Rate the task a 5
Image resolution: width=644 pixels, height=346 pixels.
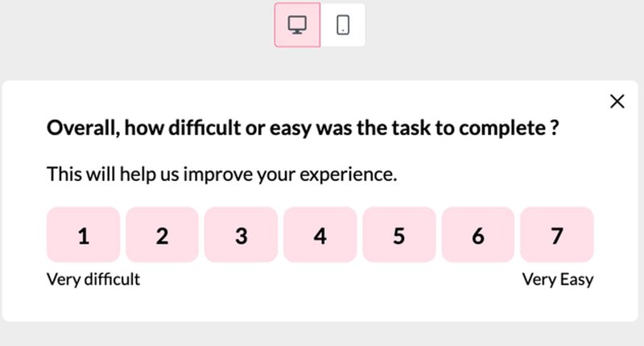(398, 235)
